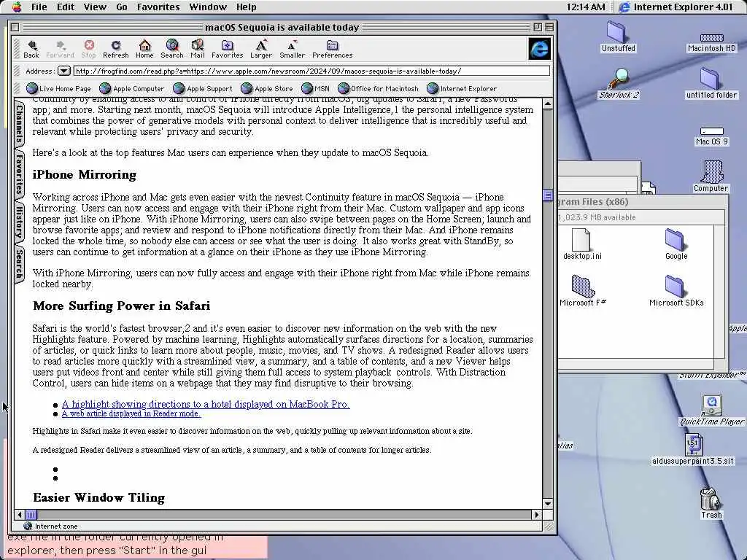Open Office for Macintosh favorites-bar link
Screen dimensions: 747x560
pyautogui.click(x=379, y=88)
